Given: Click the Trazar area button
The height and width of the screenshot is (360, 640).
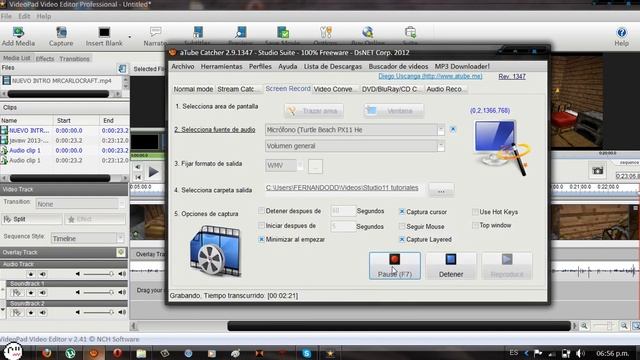Looking at the screenshot, I should [x=313, y=111].
